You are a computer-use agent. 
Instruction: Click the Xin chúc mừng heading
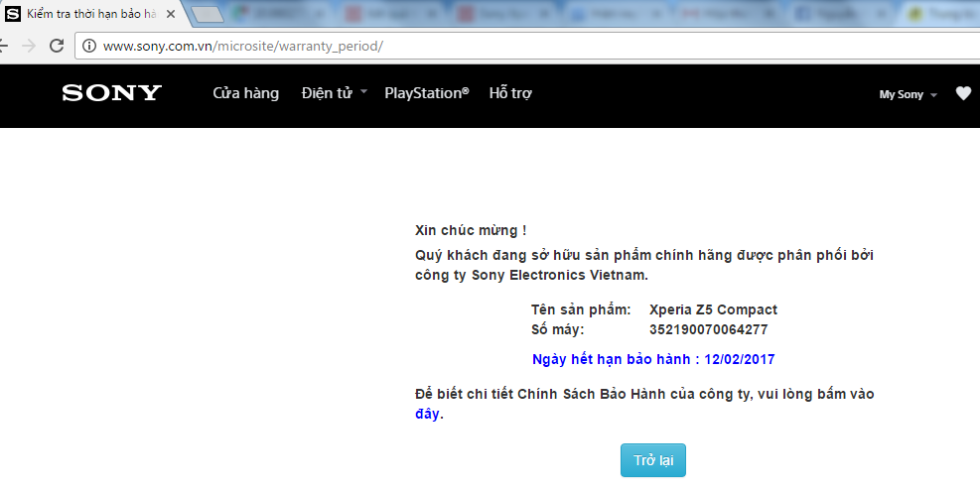tap(471, 230)
